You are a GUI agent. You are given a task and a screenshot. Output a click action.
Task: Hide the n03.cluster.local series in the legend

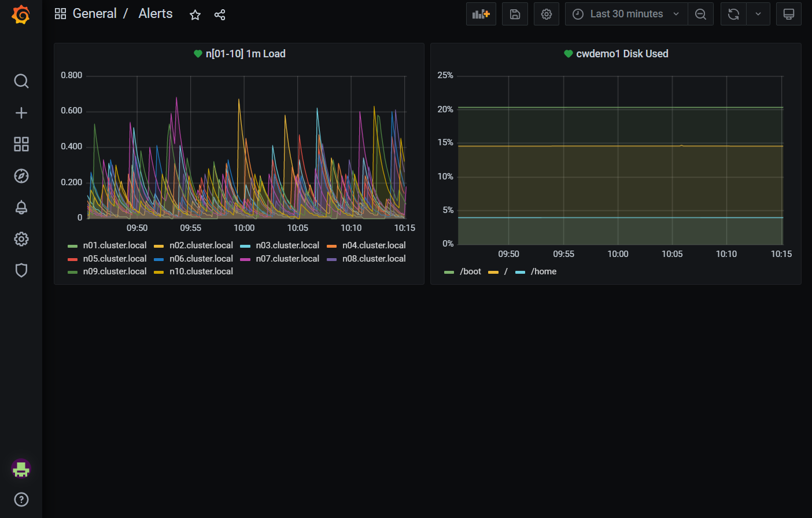click(287, 245)
